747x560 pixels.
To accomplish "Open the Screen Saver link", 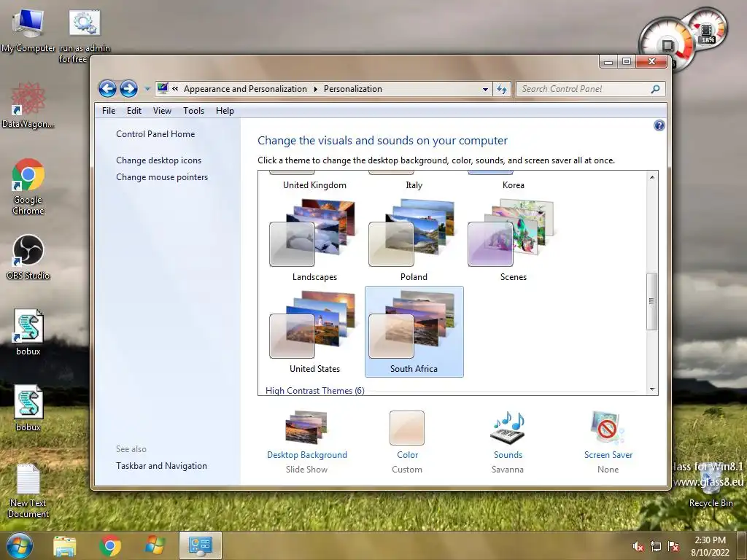I will (608, 455).
